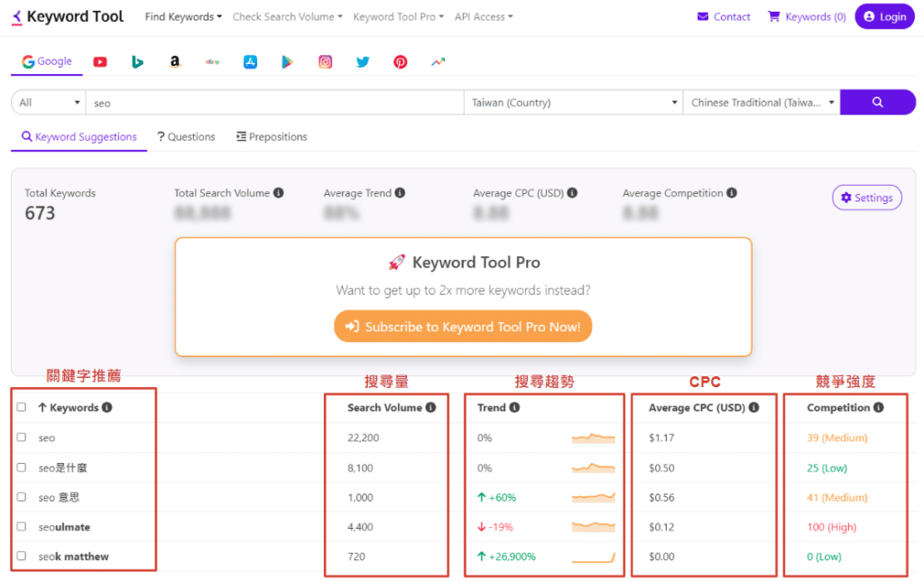
Task: Open the Keywords (0) cart link
Action: tap(807, 16)
